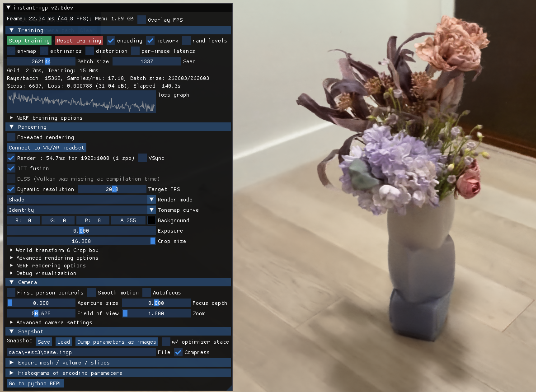Enable the envmap checkbox
Screen dimensions: 536x392
11,51
